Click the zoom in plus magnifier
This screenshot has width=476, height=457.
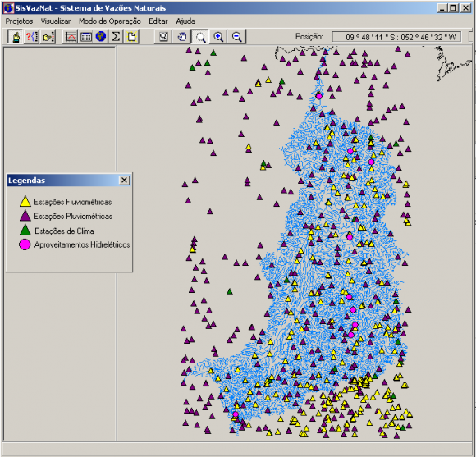[218, 37]
